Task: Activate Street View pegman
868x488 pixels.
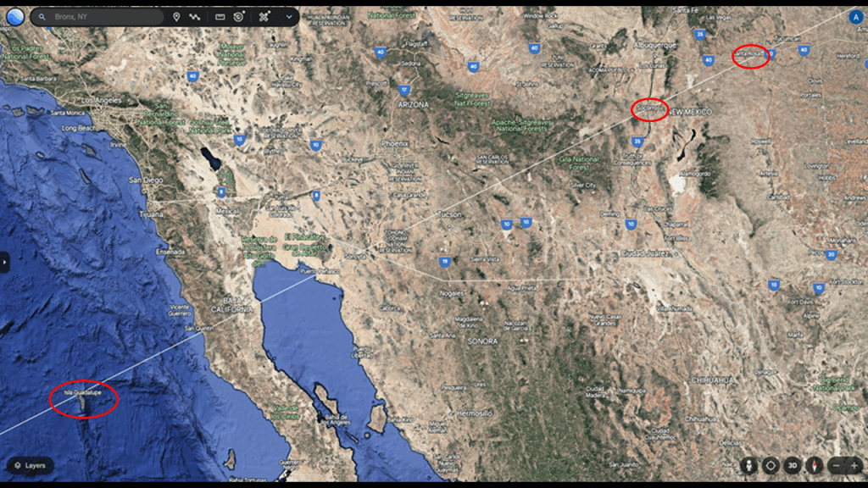Action: point(749,466)
